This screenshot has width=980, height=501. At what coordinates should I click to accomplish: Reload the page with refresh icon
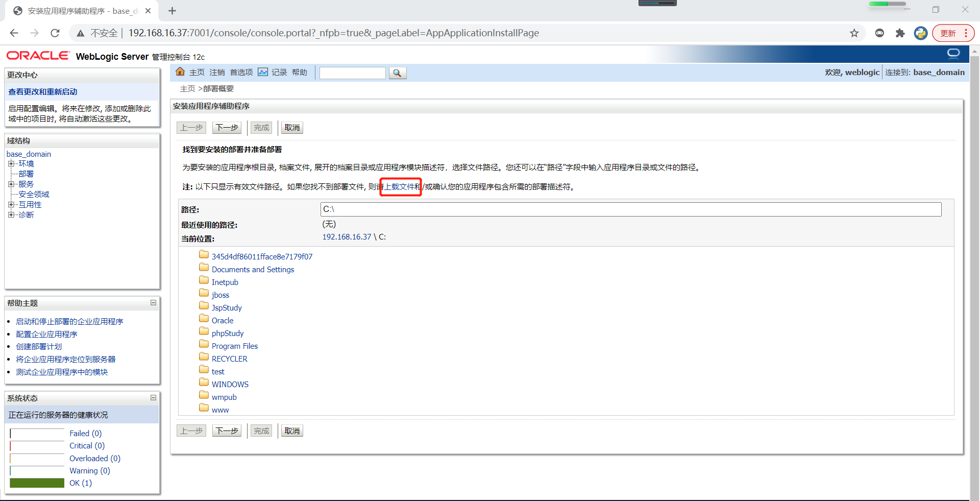(55, 33)
